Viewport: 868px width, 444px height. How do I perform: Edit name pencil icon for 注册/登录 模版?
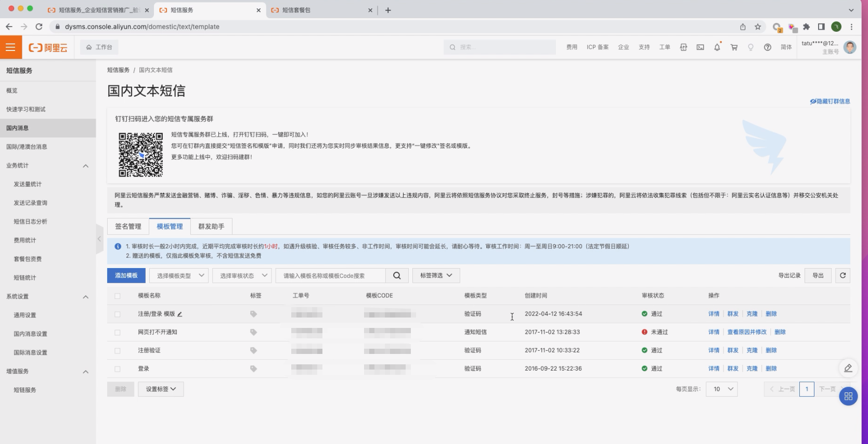click(x=180, y=314)
